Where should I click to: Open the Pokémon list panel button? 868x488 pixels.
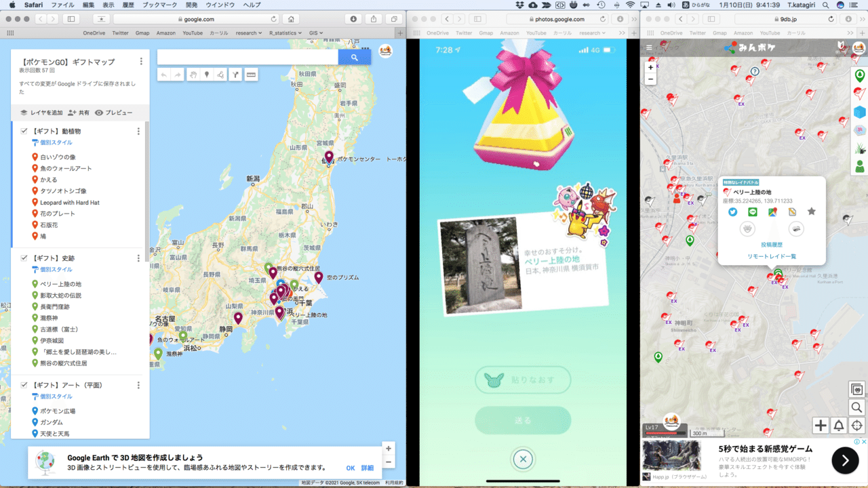[x=856, y=390]
